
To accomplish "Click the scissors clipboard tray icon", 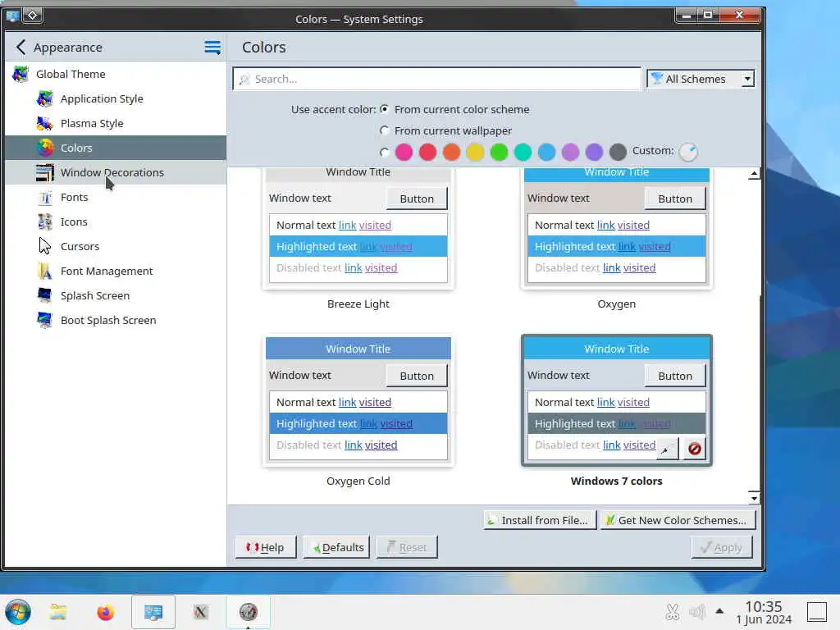I will [673, 611].
